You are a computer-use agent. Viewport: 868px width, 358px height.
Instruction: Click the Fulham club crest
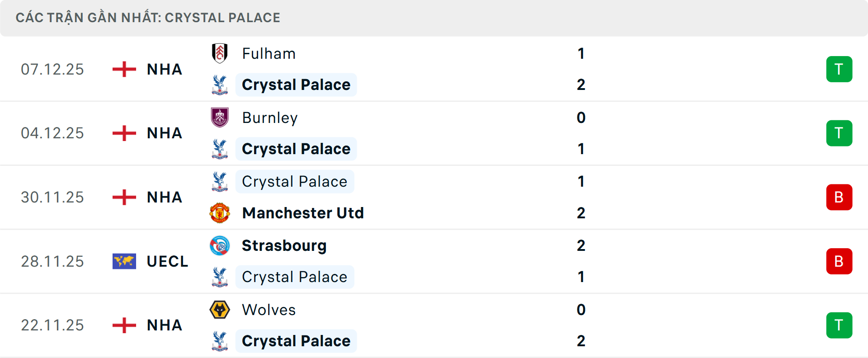click(x=220, y=53)
